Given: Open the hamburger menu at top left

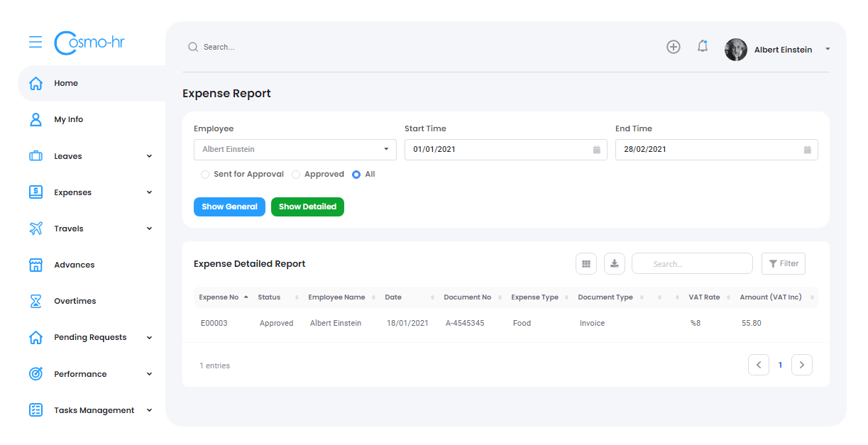Looking at the screenshot, I should click(35, 42).
